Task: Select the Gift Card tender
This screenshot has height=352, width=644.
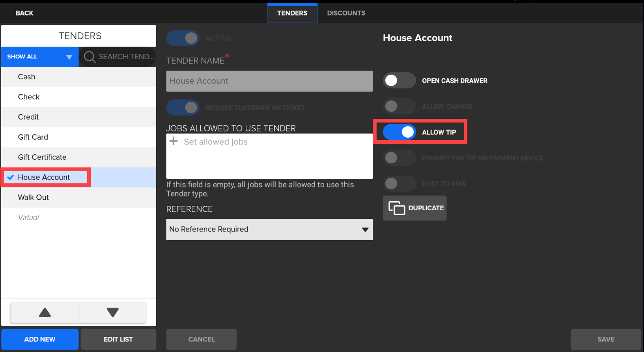Action: (33, 137)
